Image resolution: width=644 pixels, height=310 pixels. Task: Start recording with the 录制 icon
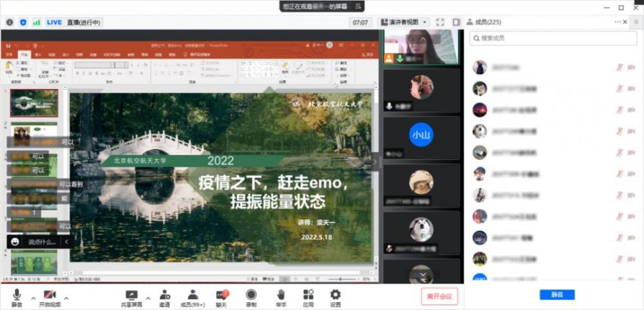click(251, 296)
